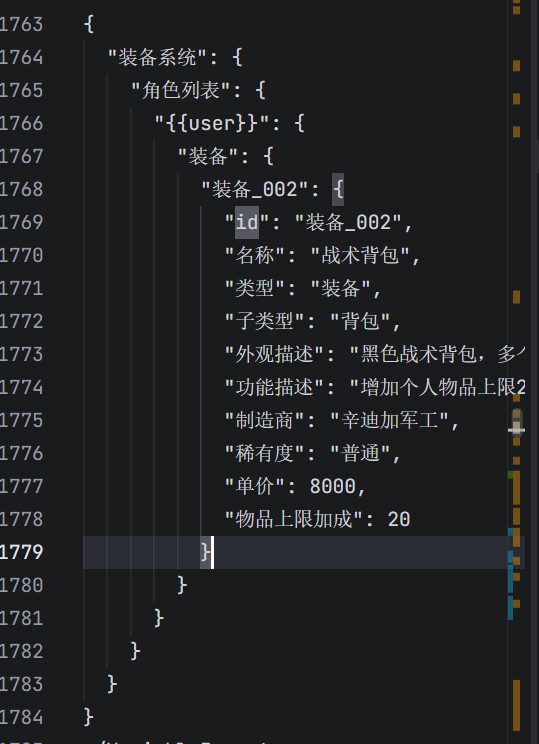The image size is (539, 744).
Task: Click the "子类型" key
Action: 264,322
